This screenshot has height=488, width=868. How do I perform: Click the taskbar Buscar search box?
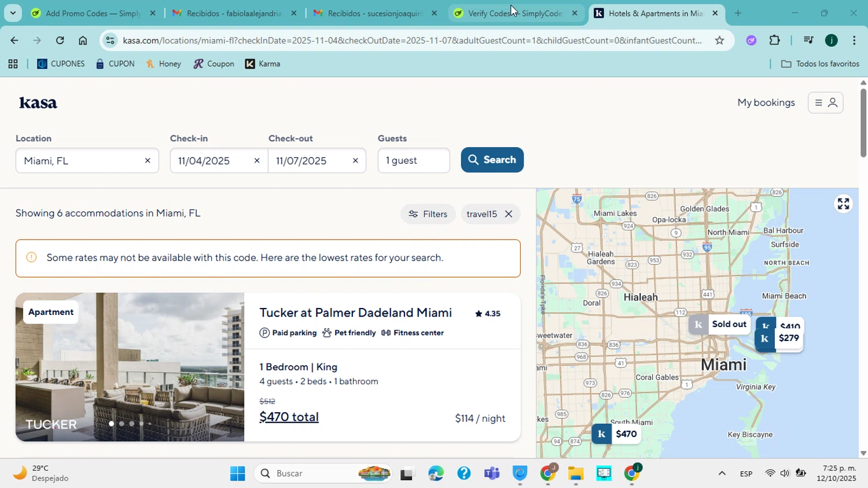pyautogui.click(x=324, y=474)
